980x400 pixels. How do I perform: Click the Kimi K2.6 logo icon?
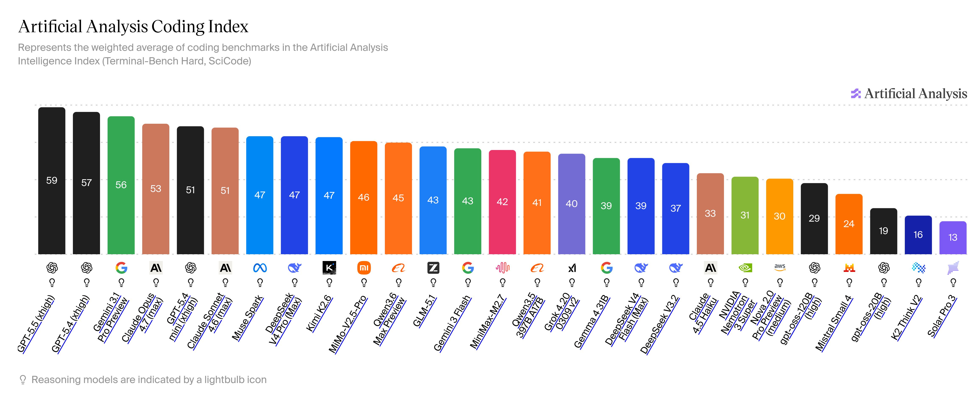(329, 268)
